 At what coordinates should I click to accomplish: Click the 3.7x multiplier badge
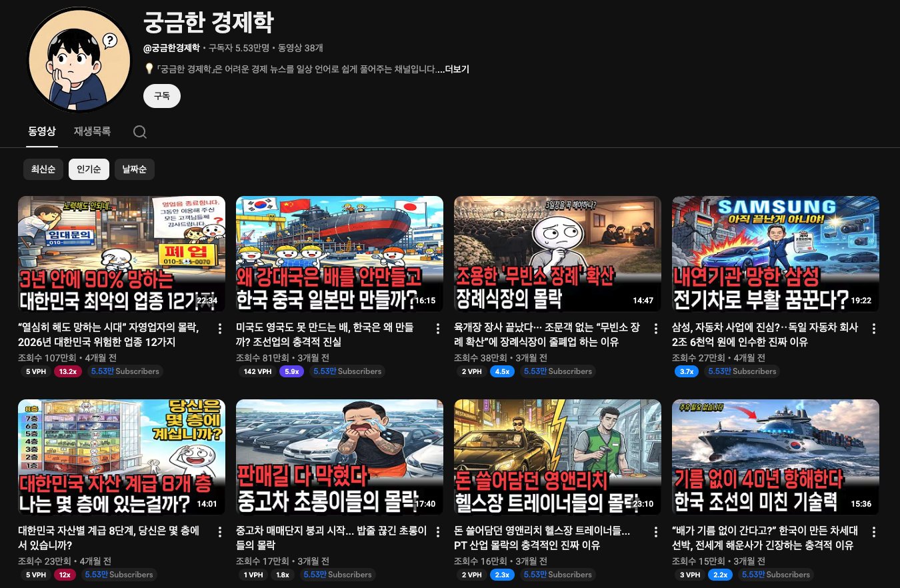tap(687, 371)
